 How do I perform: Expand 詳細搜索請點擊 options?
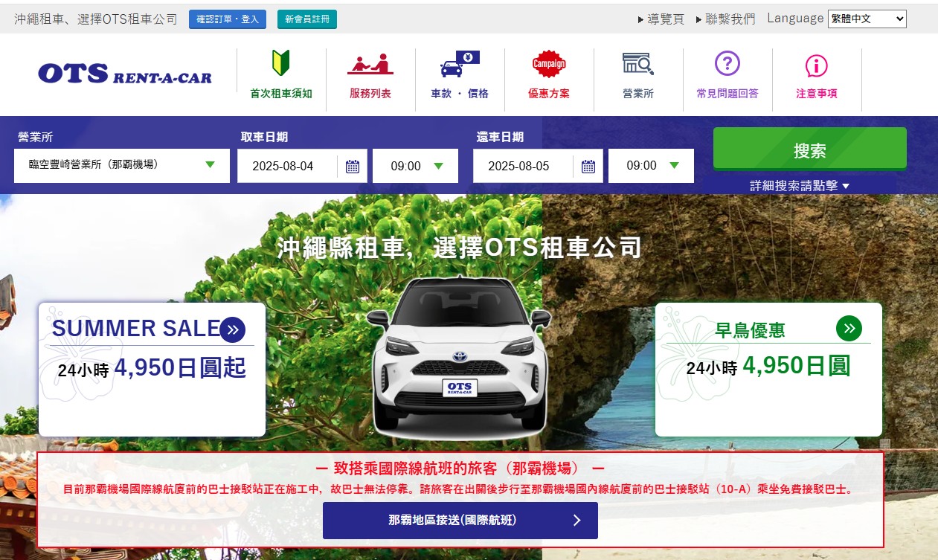coord(800,186)
